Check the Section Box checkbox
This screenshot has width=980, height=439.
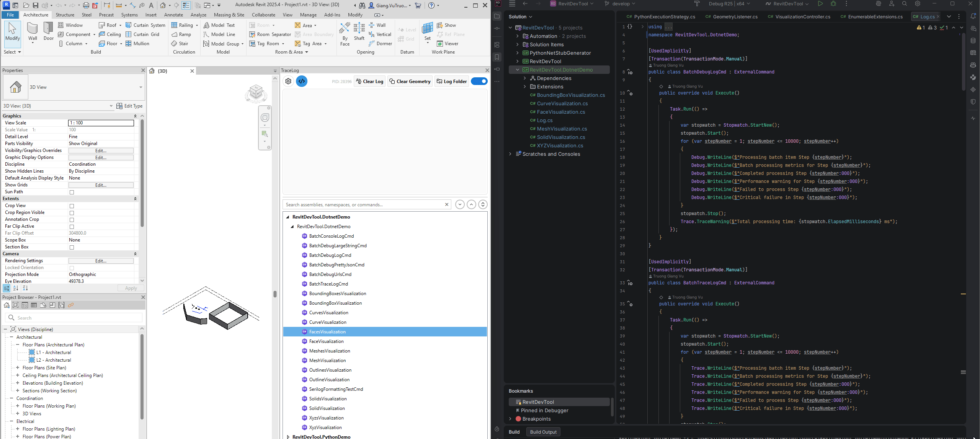pyautogui.click(x=72, y=247)
